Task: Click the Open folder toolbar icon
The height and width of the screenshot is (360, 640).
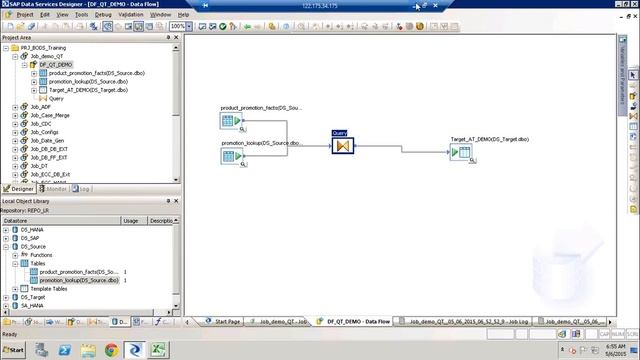Action: (20, 27)
